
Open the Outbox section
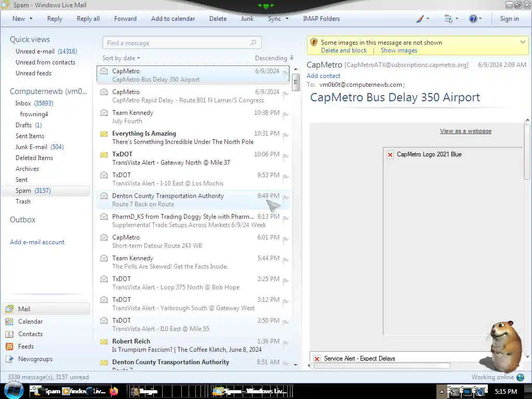click(x=22, y=220)
